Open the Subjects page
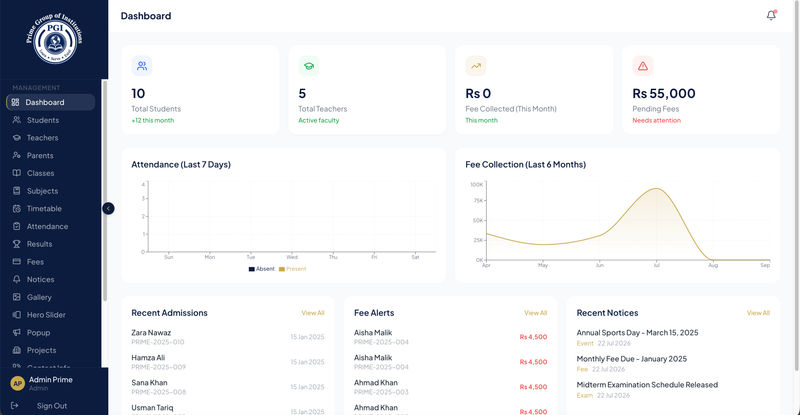Viewport: 800px width, 415px height. [x=51, y=191]
